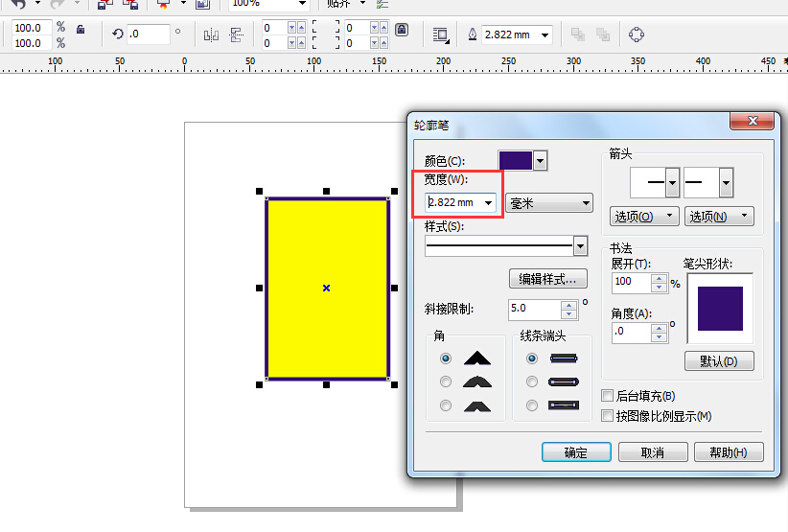This screenshot has width=788, height=532.
Task: Click the round line cap icon
Action: [564, 382]
